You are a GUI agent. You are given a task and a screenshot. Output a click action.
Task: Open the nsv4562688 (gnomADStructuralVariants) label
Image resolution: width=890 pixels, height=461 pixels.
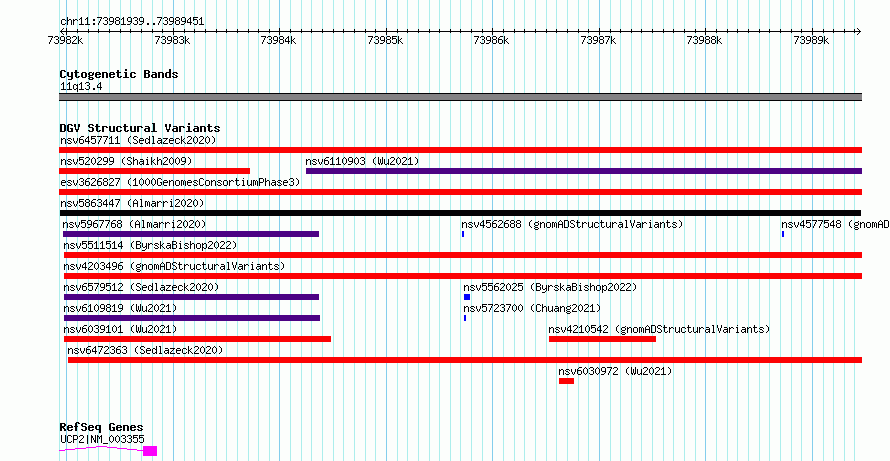coord(572,224)
